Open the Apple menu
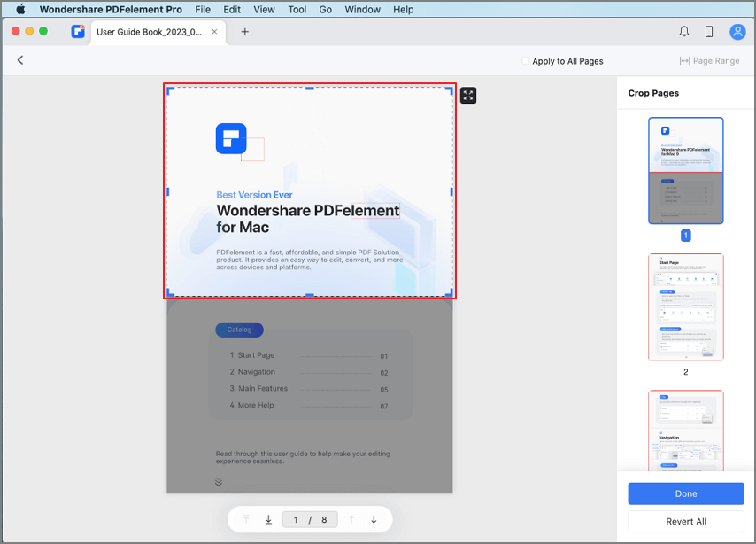The width and height of the screenshot is (756, 544). tap(20, 9)
